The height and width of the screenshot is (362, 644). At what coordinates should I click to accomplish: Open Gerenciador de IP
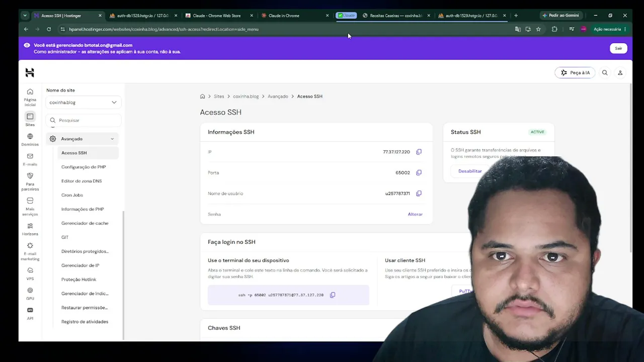[80, 265]
